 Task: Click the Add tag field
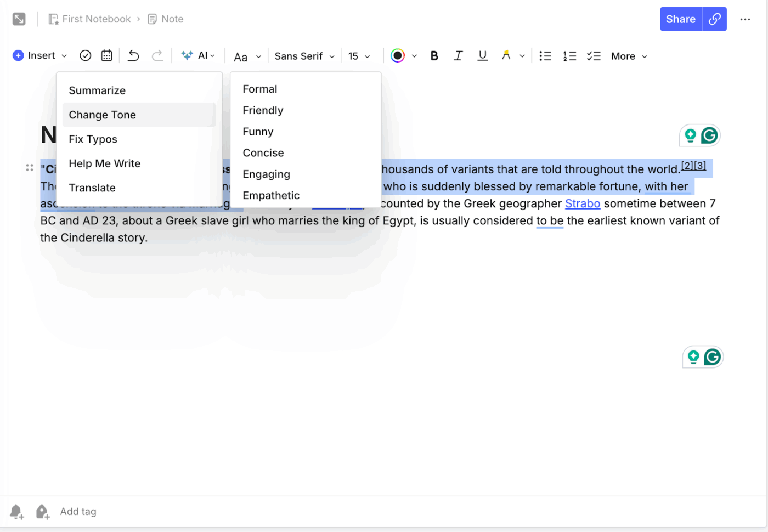tap(78, 511)
